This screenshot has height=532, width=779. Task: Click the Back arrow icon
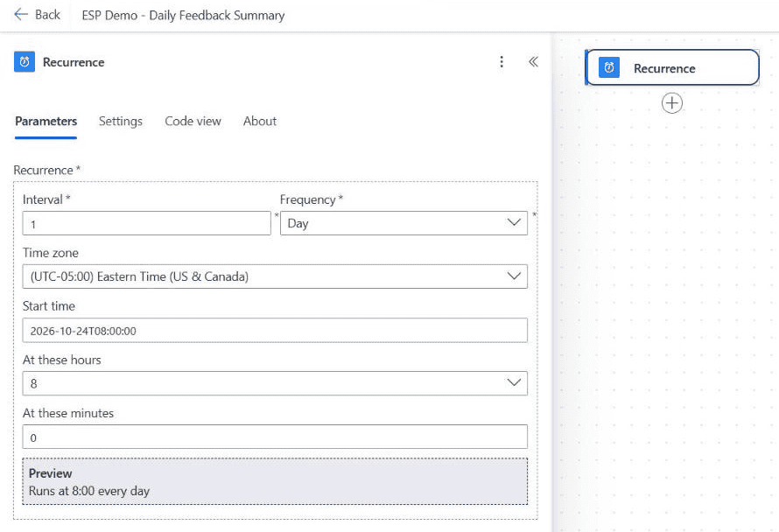point(21,14)
